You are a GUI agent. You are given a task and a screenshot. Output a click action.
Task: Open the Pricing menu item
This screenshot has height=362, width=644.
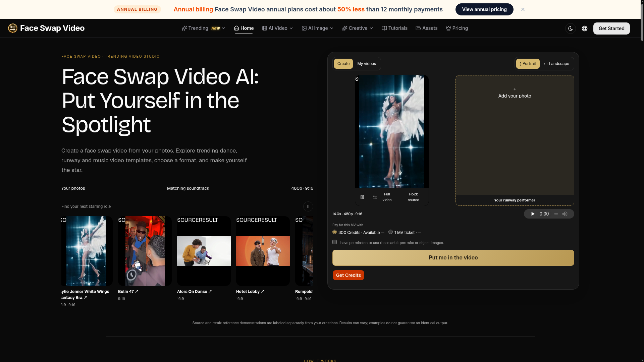(457, 28)
